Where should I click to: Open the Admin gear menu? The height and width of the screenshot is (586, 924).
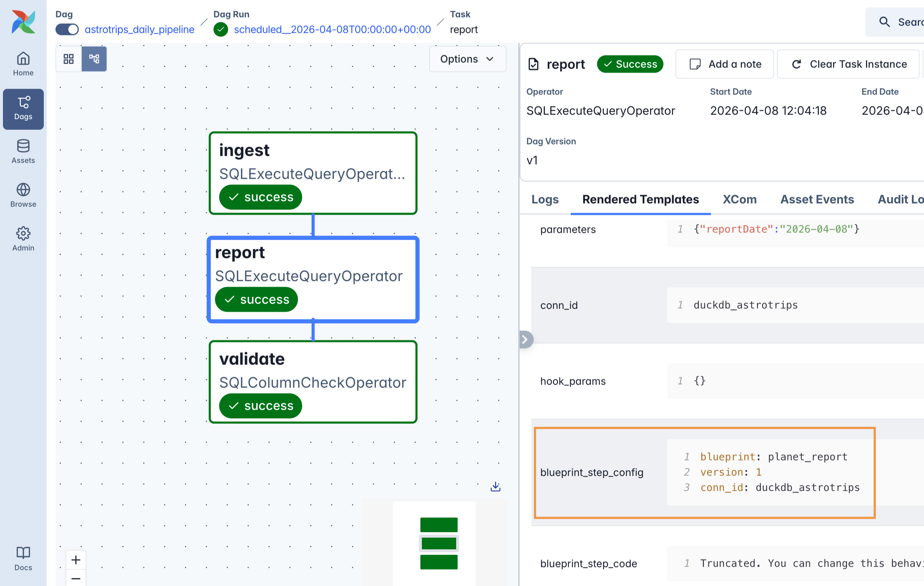coord(23,239)
